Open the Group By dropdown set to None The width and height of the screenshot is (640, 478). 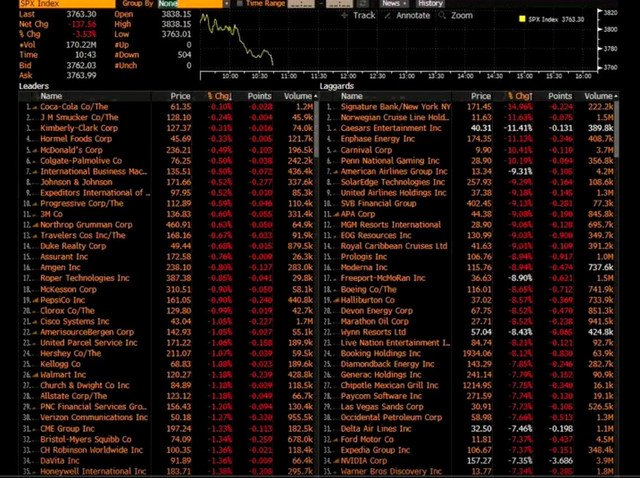pos(194,4)
